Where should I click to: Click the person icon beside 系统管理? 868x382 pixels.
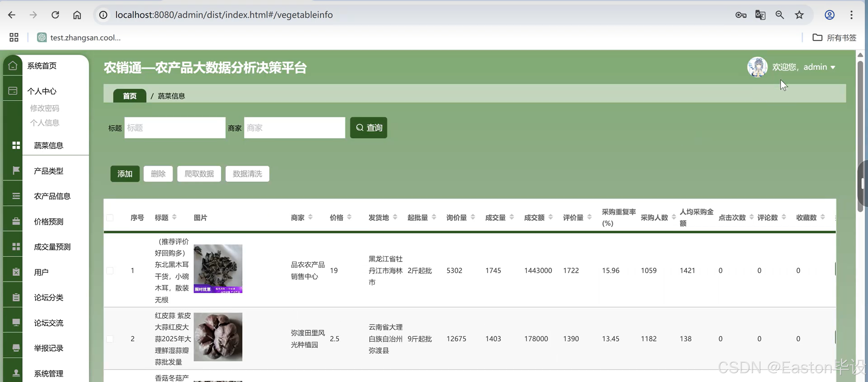point(16,373)
